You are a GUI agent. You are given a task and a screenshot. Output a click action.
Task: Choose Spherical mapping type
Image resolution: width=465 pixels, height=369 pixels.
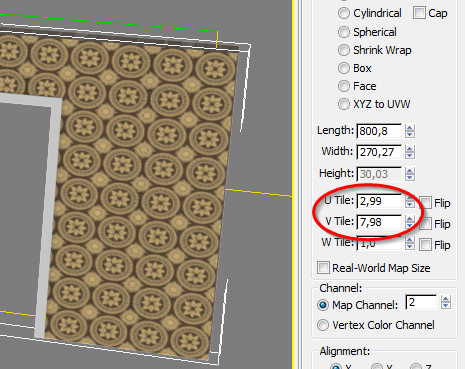click(x=344, y=32)
